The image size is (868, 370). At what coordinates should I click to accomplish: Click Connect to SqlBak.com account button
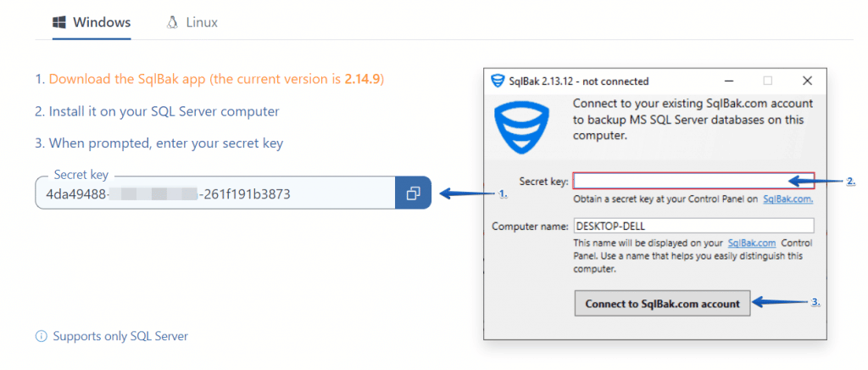[x=663, y=304]
